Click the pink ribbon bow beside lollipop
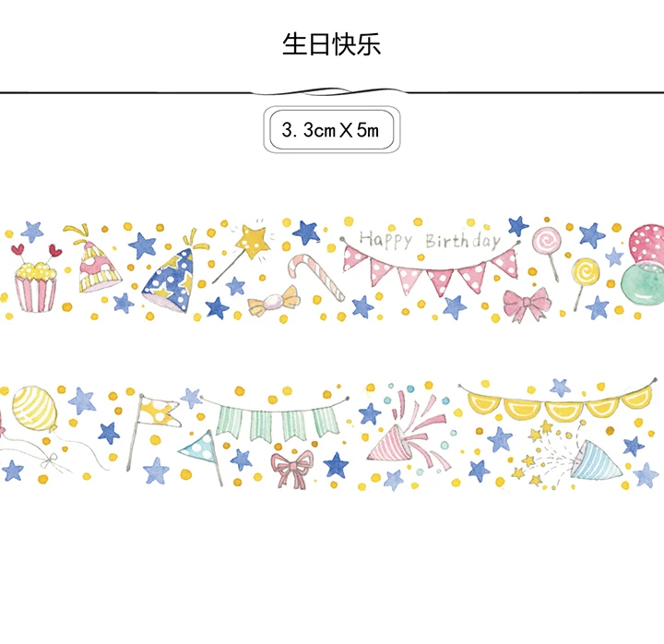 (x=527, y=304)
